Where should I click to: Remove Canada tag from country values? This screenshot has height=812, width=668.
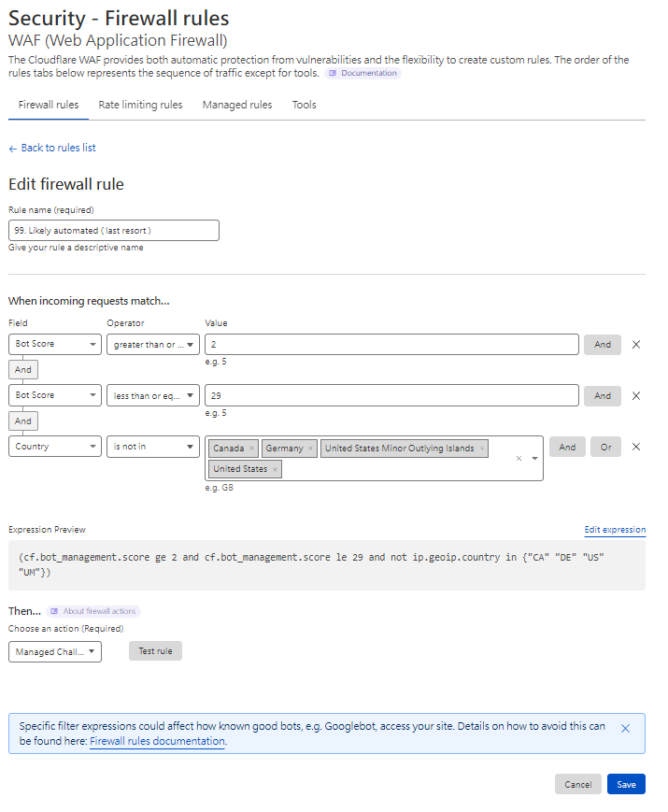click(251, 449)
